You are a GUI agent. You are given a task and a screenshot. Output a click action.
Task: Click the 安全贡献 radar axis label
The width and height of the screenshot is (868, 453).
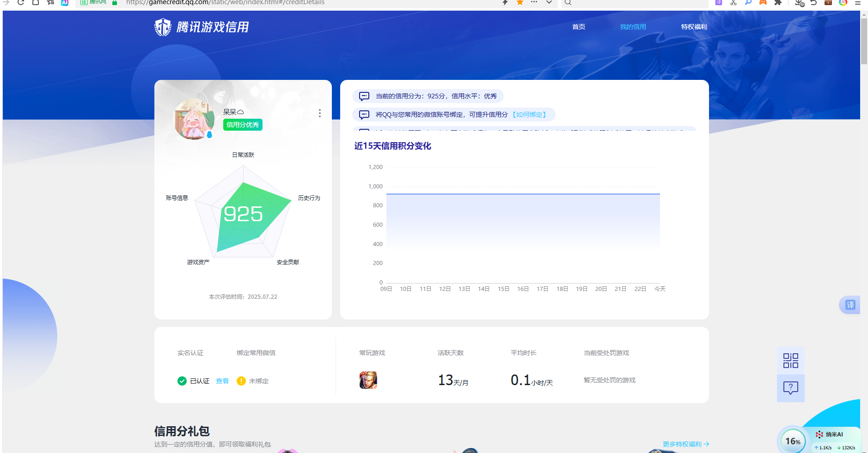288,262
